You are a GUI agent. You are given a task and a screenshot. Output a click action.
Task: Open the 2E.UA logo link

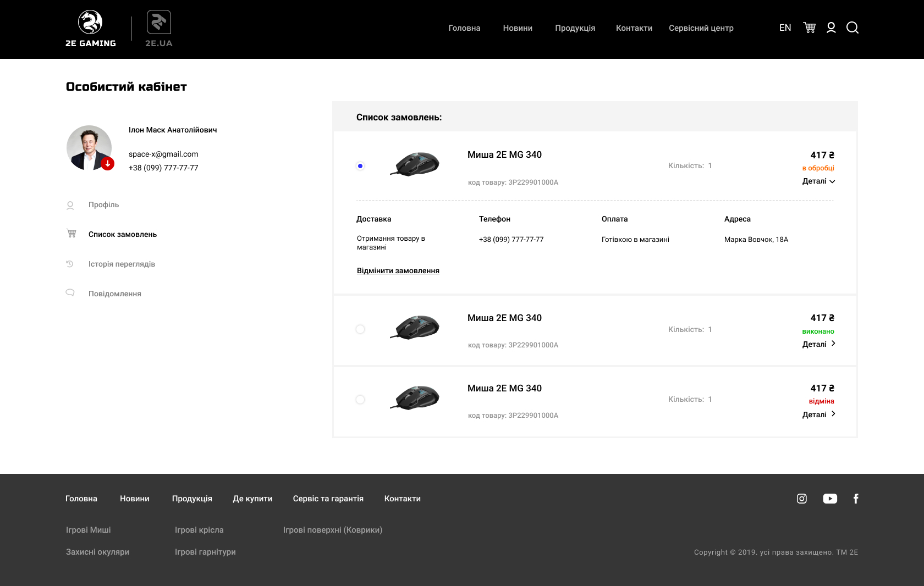[159, 29]
